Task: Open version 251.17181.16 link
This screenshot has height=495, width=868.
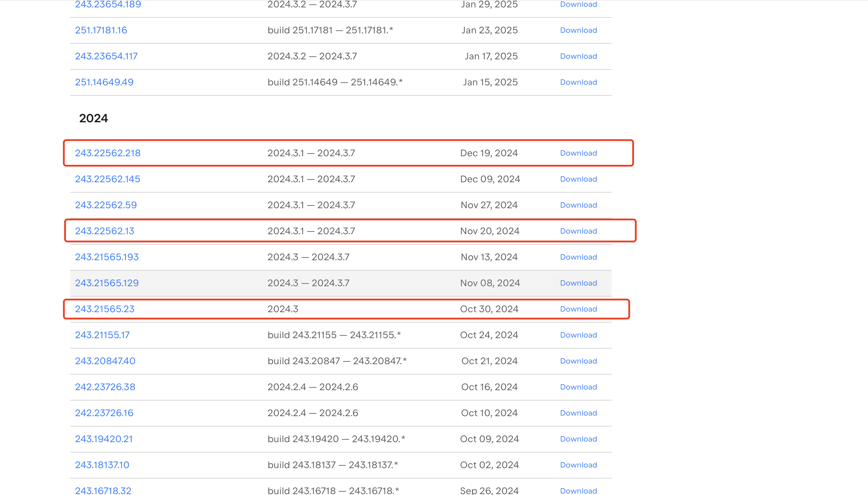Action: [x=101, y=30]
